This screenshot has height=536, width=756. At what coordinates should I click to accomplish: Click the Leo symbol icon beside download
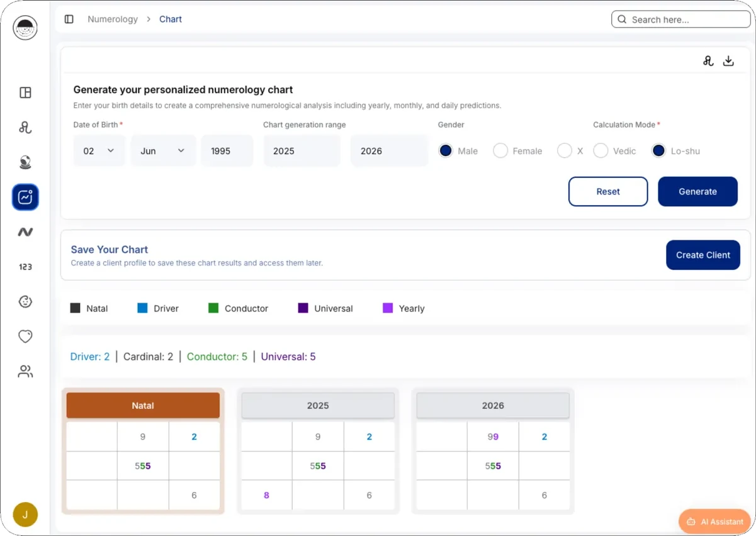click(708, 61)
